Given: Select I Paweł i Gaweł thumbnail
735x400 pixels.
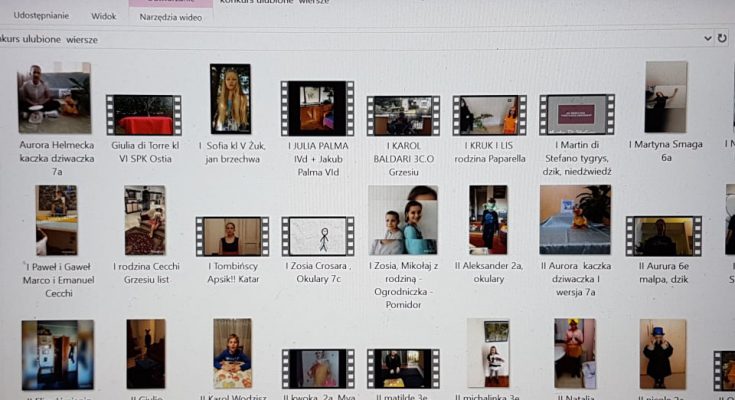Looking at the screenshot, I should (x=57, y=220).
